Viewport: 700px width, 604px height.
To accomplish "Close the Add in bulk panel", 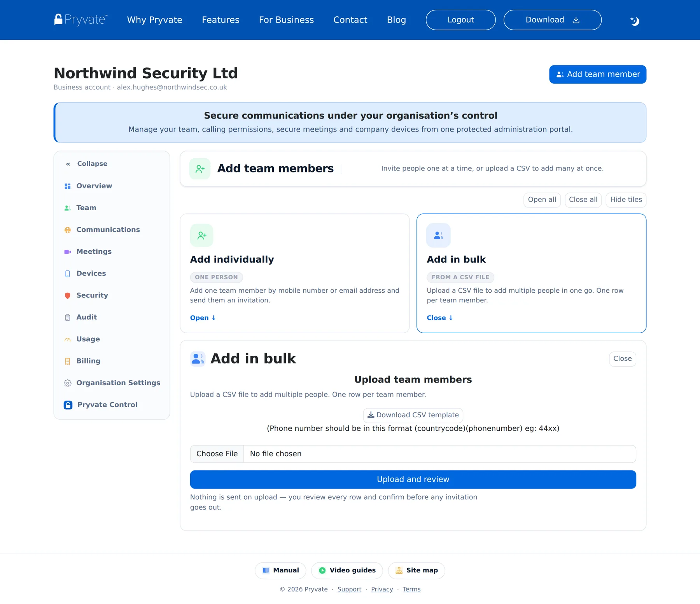I will [623, 359].
